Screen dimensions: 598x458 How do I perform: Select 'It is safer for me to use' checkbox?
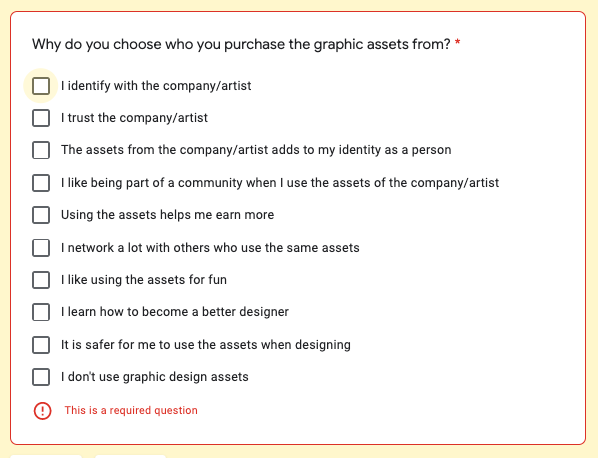pos(41,345)
